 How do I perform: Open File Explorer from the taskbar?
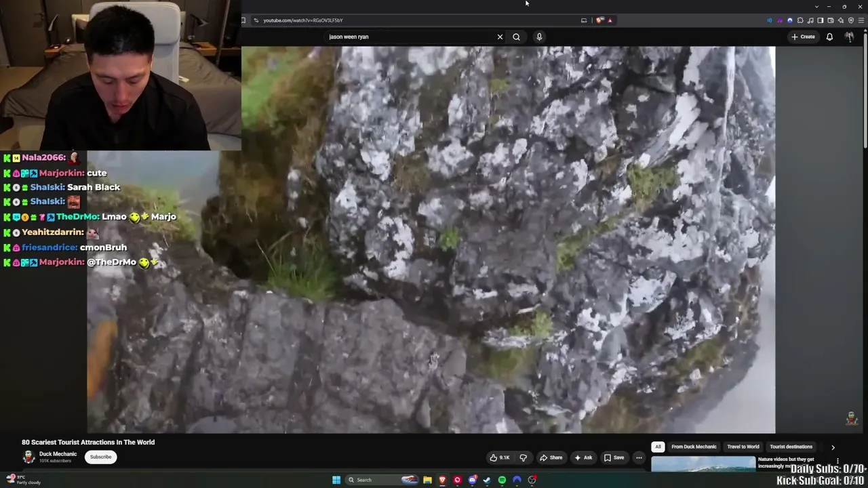427,480
